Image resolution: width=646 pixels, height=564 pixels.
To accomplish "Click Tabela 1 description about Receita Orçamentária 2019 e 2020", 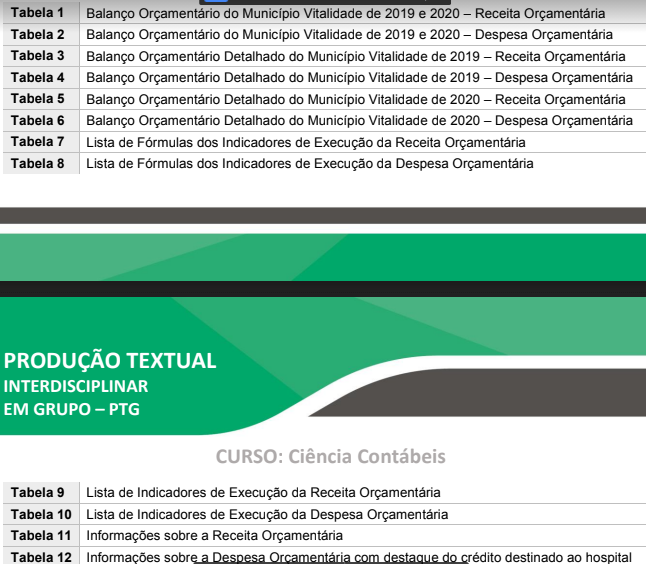I will click(x=345, y=14).
